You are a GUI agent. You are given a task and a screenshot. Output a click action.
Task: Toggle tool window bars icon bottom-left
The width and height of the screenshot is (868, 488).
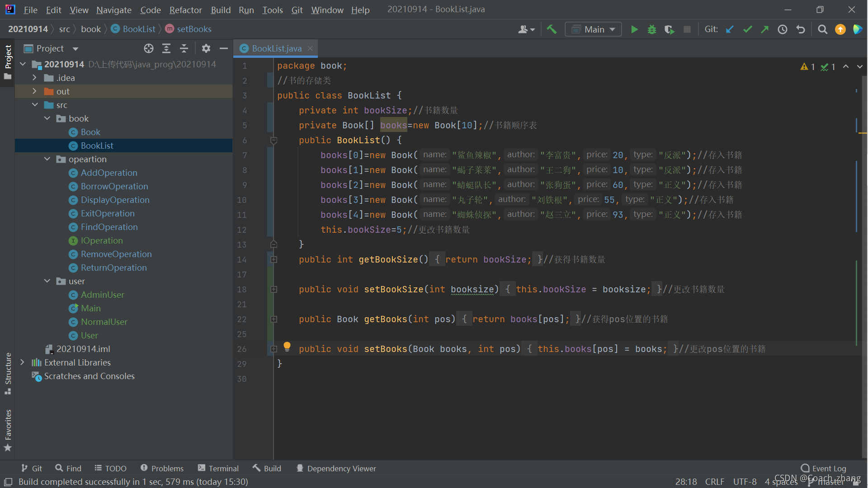pyautogui.click(x=8, y=482)
